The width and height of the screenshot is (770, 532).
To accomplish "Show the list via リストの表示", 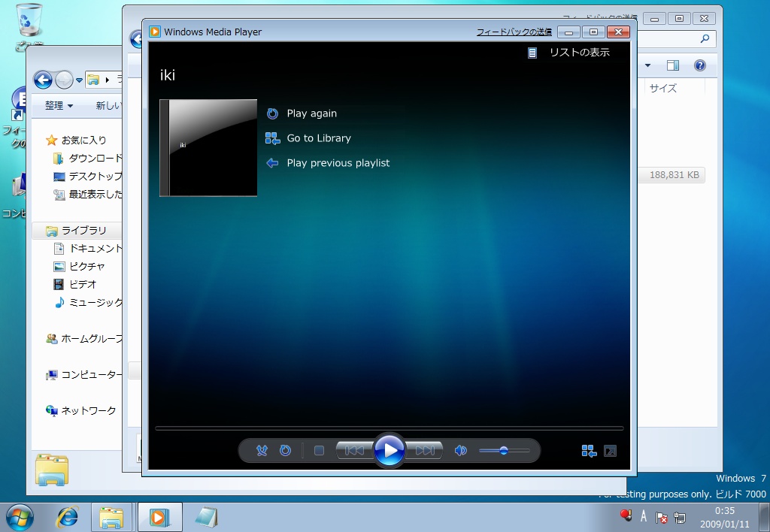I will (x=580, y=53).
